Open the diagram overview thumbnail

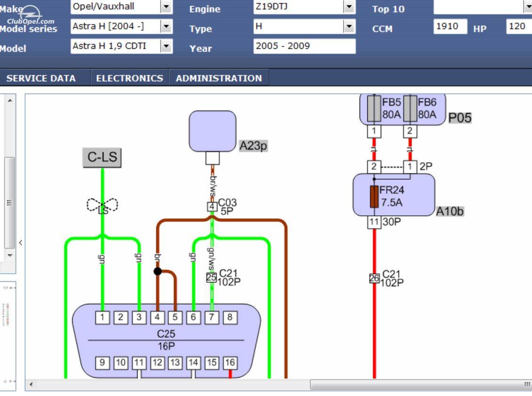click(8, 336)
